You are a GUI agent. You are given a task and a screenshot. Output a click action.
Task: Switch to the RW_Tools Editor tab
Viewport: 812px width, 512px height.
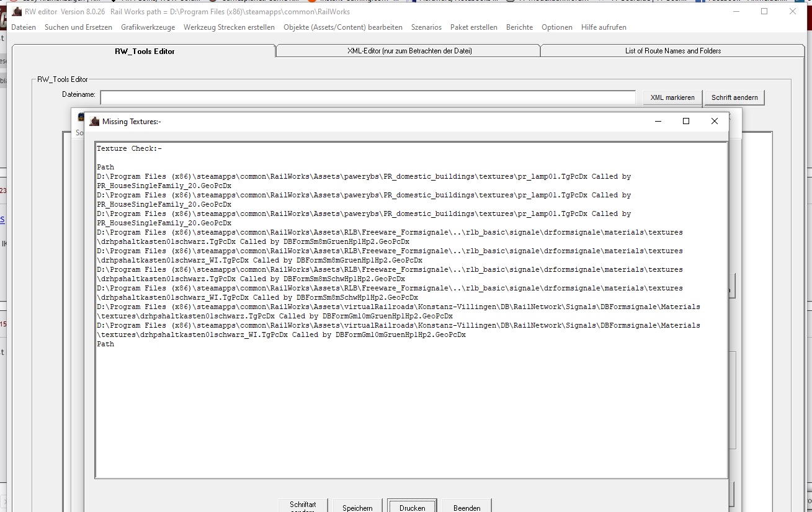tap(144, 51)
